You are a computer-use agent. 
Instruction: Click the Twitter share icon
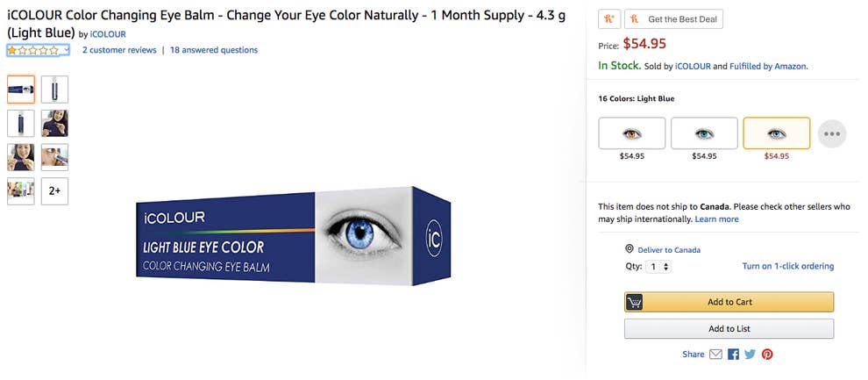coord(750,355)
